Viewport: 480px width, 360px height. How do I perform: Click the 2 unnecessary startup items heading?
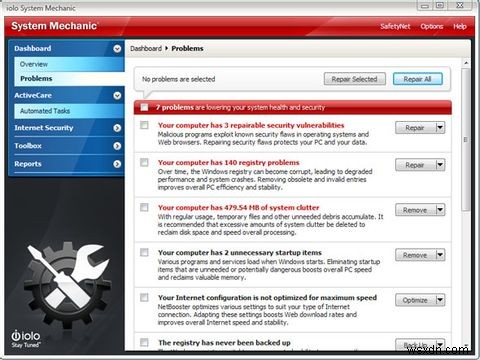[x=240, y=253]
